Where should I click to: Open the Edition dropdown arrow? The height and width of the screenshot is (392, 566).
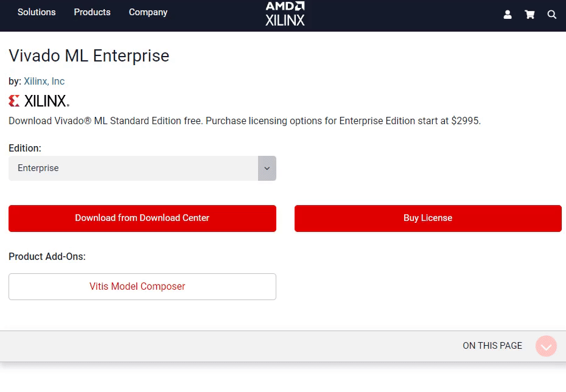click(267, 168)
